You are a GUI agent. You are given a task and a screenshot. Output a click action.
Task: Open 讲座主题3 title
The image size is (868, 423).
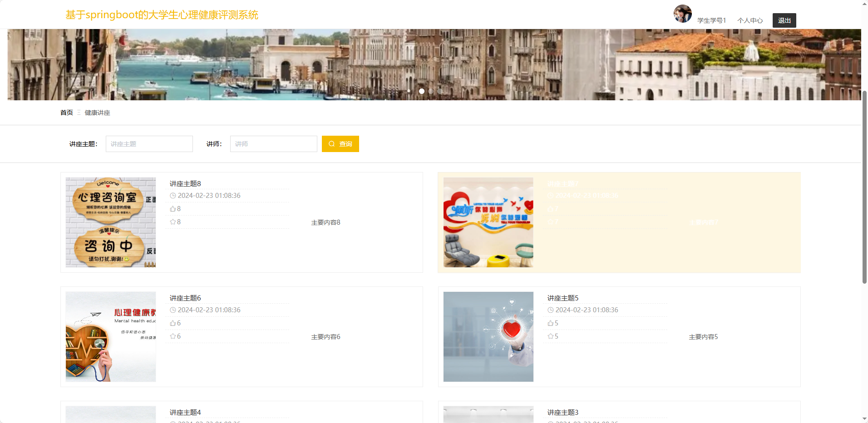[563, 413]
